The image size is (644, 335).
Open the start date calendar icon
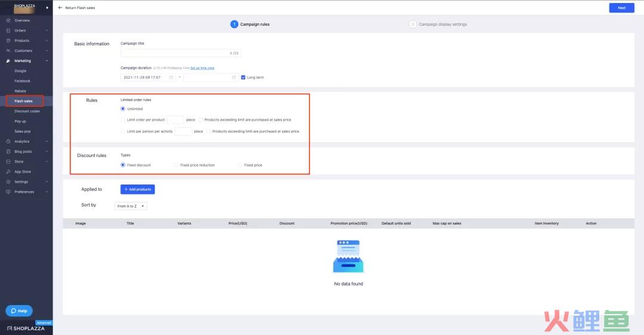[x=171, y=78]
